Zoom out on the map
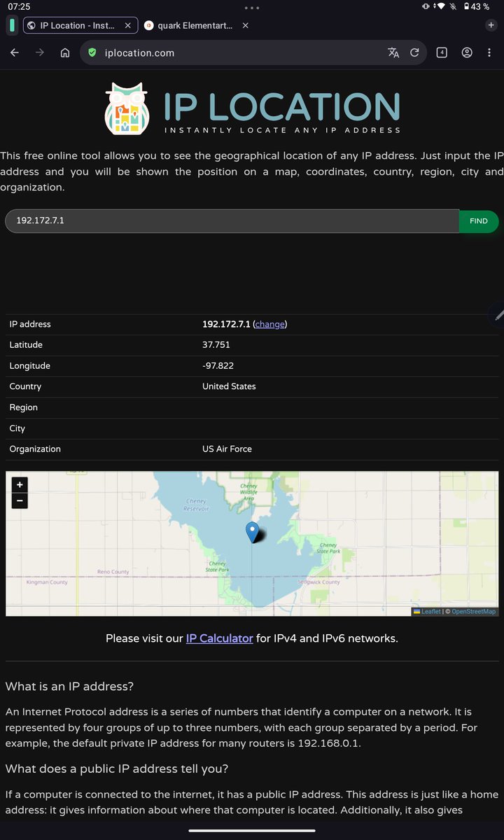The width and height of the screenshot is (504, 840). pos(20,500)
